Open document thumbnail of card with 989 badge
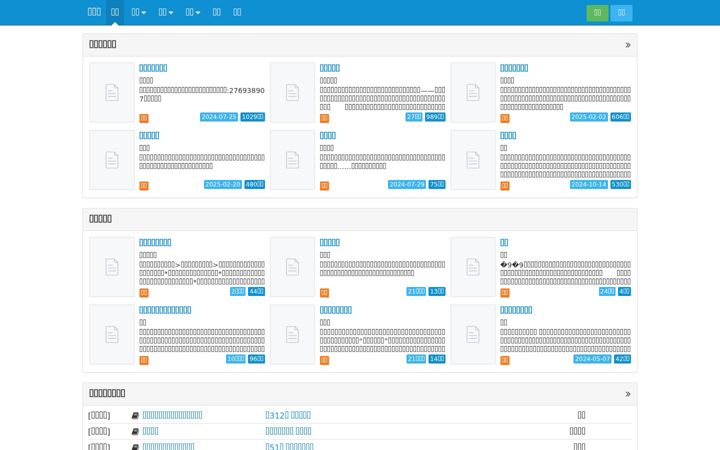Screen dimensions: 720x450 coord(292,92)
